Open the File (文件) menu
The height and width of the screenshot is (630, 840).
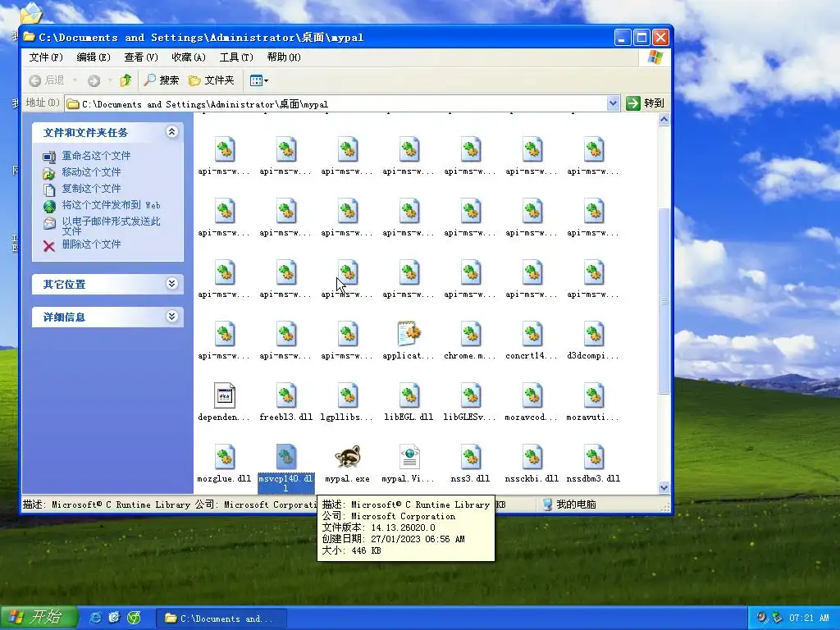[46, 57]
